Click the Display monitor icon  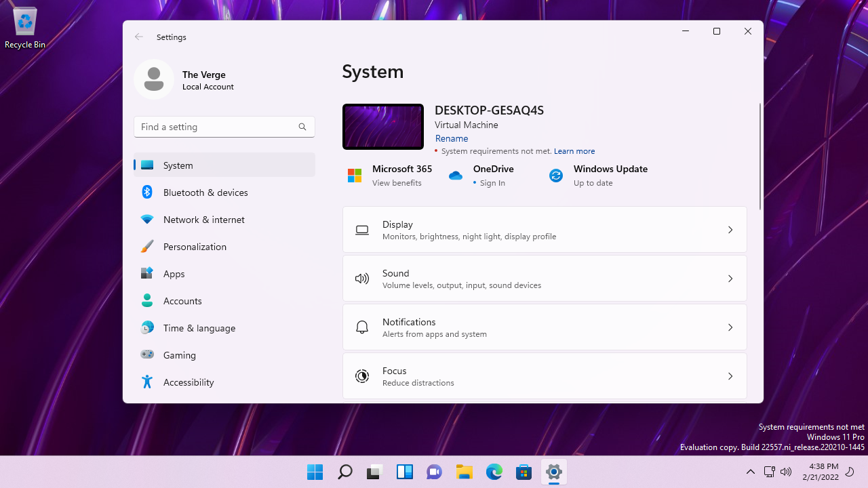pos(361,229)
